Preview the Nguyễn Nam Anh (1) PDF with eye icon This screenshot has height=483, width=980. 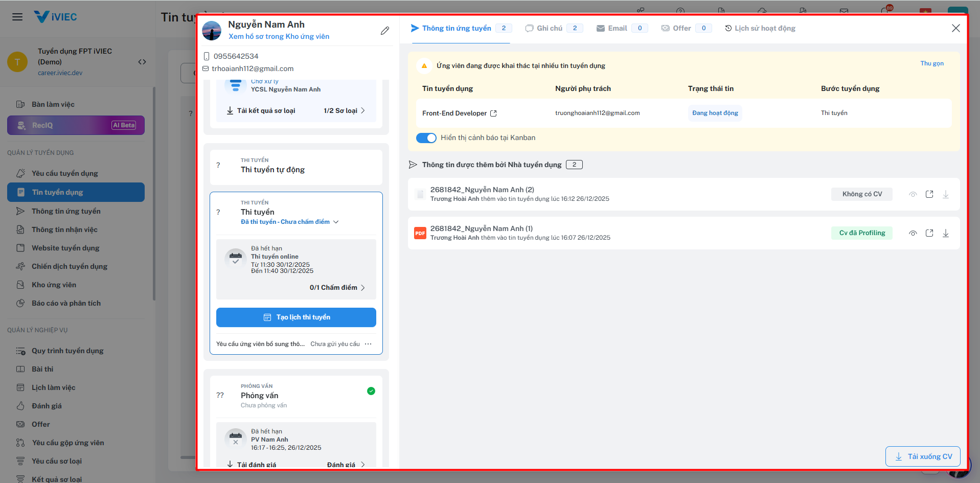tap(913, 233)
